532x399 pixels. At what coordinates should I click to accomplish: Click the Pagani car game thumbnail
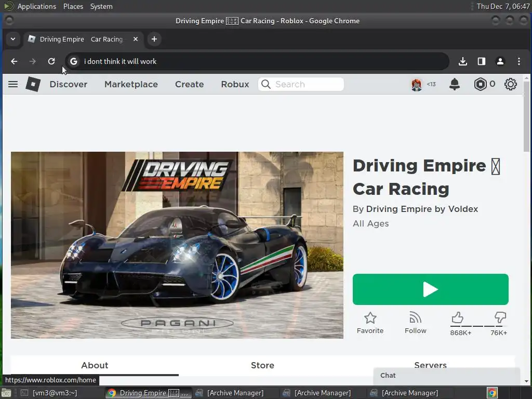click(177, 245)
